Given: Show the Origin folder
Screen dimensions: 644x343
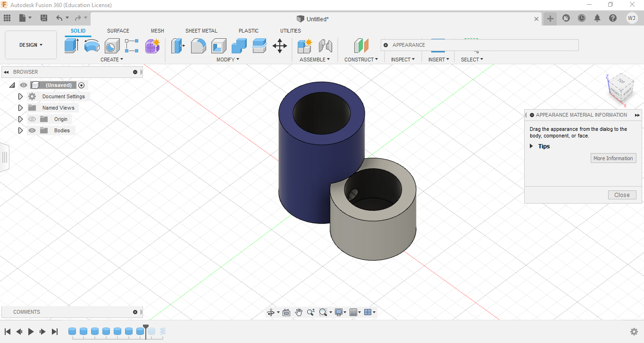Looking at the screenshot, I should coord(32,119).
